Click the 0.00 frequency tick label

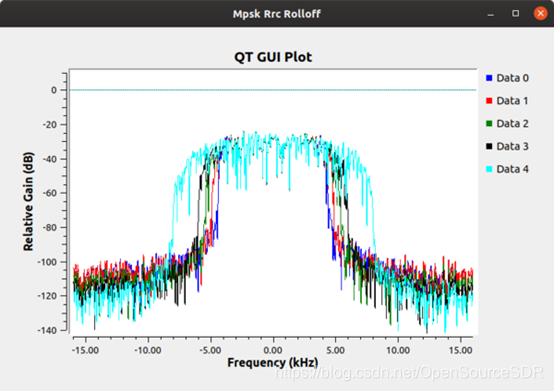(x=273, y=350)
